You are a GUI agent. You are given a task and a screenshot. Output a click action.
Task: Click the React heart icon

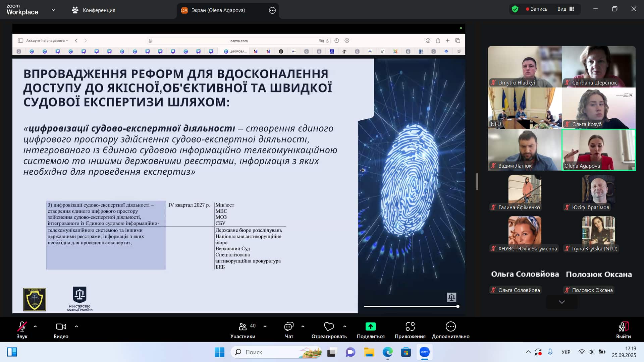(329, 326)
